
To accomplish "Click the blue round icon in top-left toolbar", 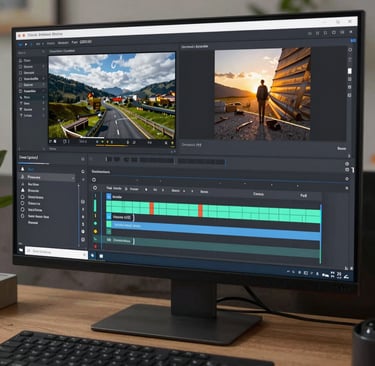I will [21, 44].
